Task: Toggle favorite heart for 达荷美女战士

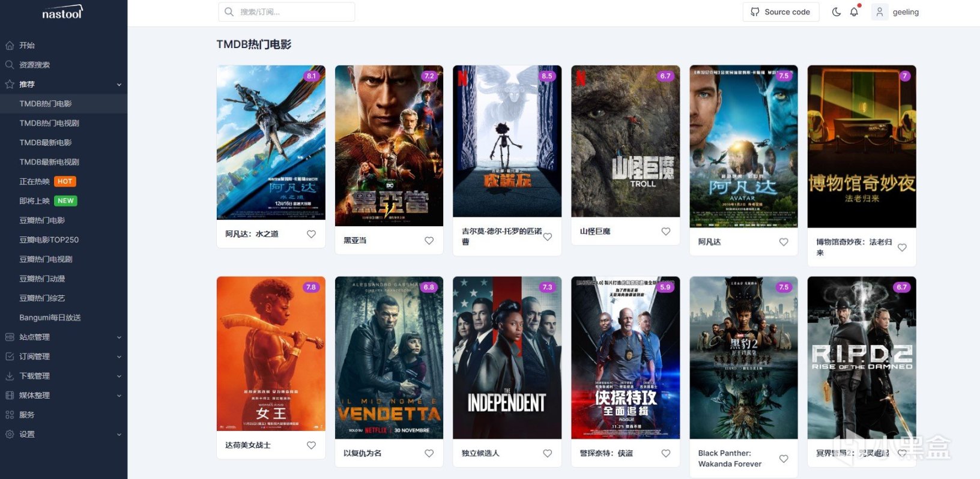Action: click(311, 445)
